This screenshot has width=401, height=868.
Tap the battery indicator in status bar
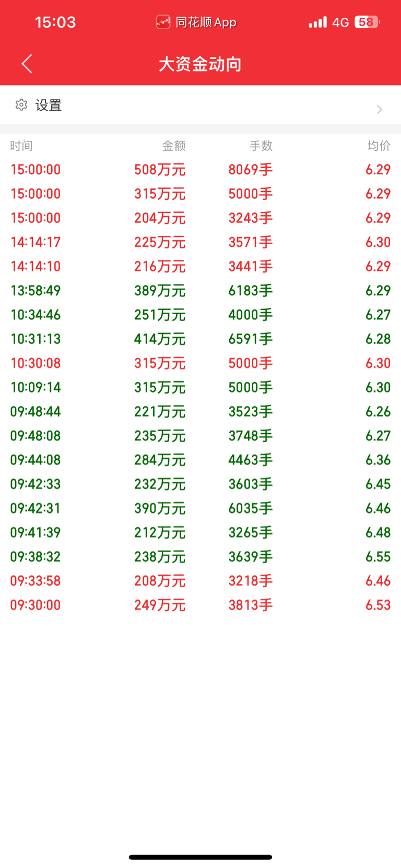367,22
